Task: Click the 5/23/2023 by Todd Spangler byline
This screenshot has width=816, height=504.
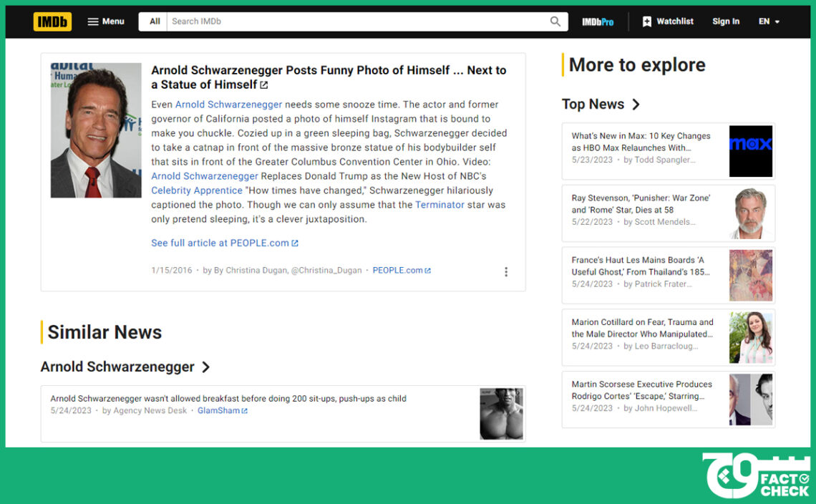Action: pyautogui.click(x=633, y=160)
